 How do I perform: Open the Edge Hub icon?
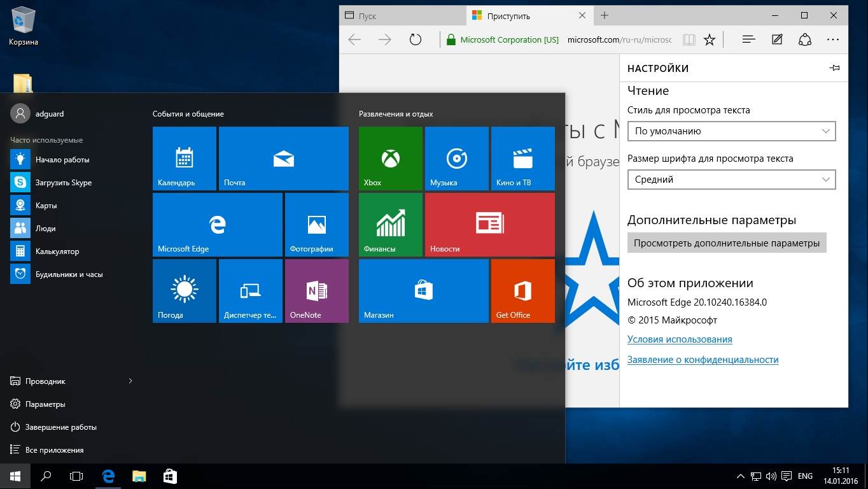[x=749, y=39]
